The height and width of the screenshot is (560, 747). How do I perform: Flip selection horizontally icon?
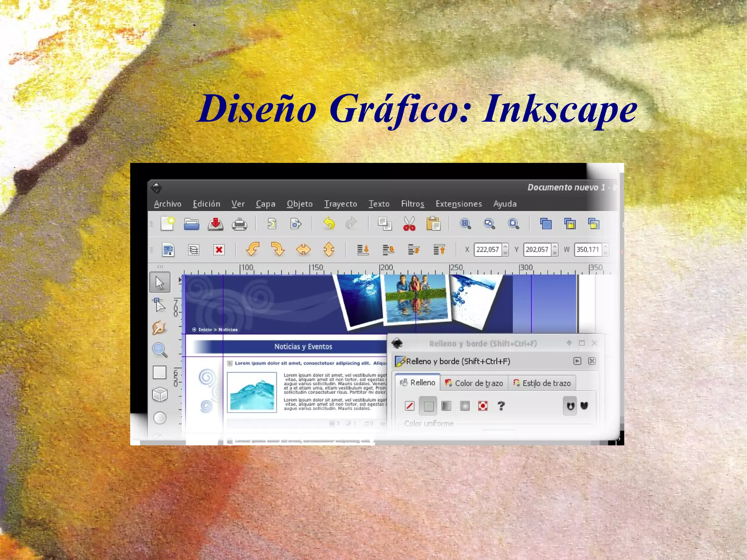tap(303, 250)
